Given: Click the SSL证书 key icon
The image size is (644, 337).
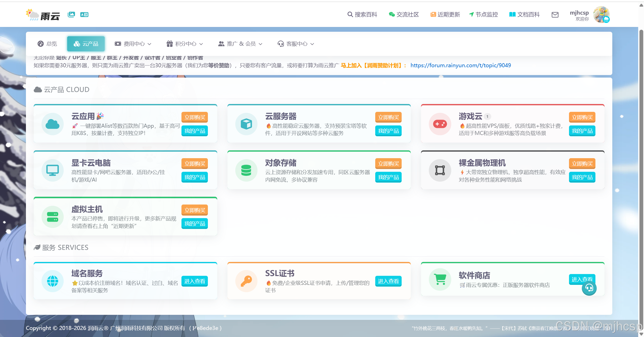Looking at the screenshot, I should click(x=246, y=281).
